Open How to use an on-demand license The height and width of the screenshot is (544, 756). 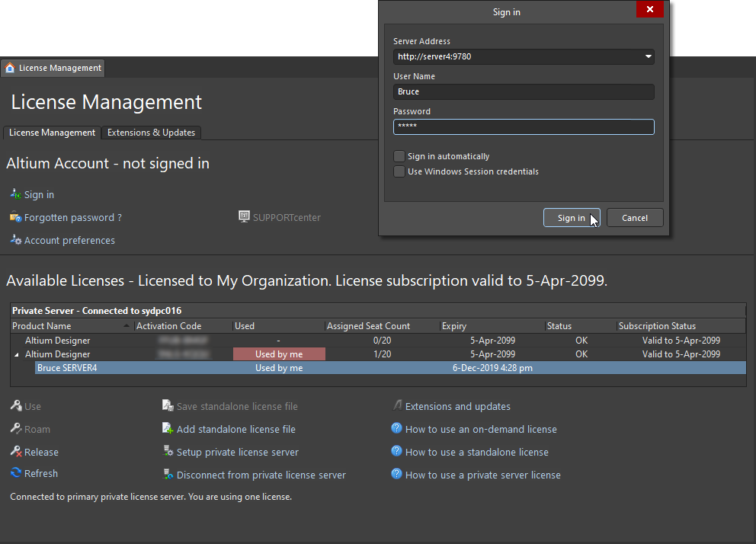(481, 429)
